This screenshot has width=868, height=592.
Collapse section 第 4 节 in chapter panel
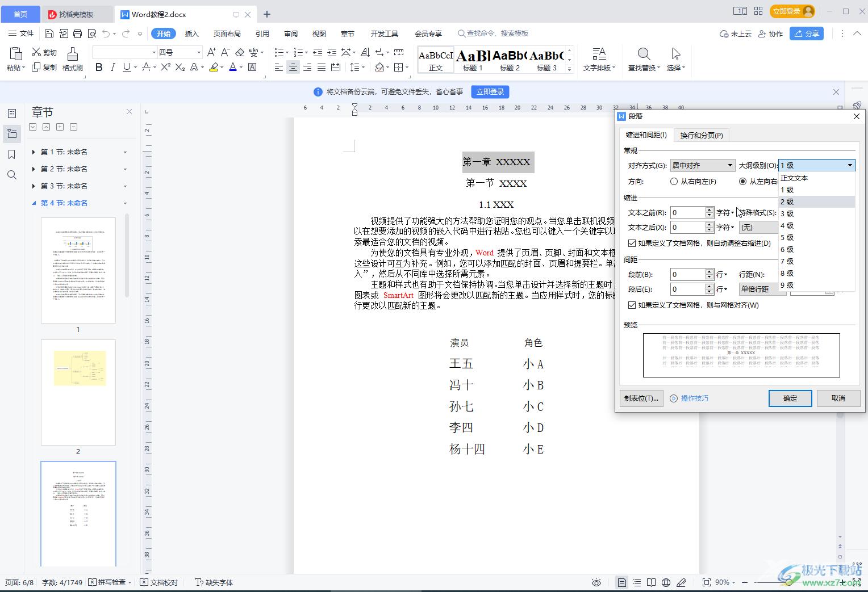34,203
